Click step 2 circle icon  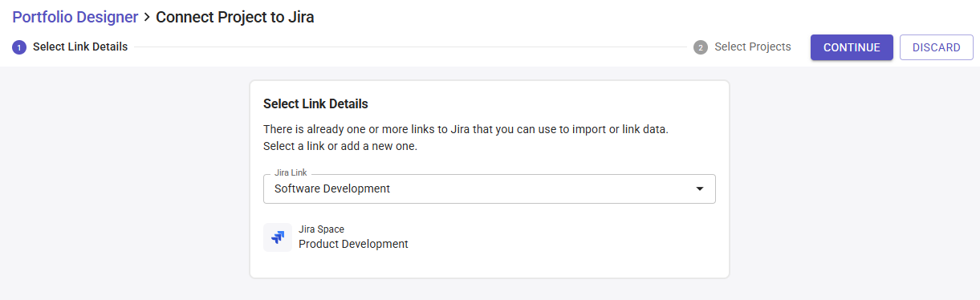pyautogui.click(x=701, y=47)
